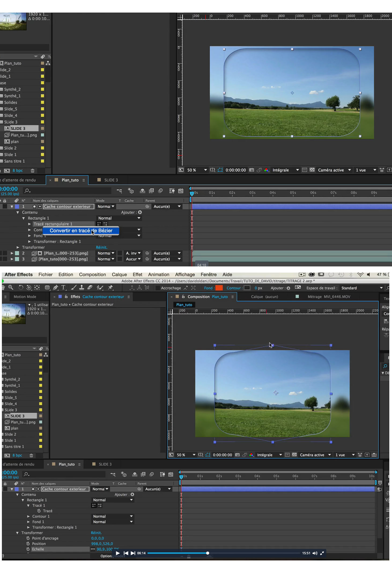Select the Puppet Pin tool
The height and width of the screenshot is (565, 392).
110,288
